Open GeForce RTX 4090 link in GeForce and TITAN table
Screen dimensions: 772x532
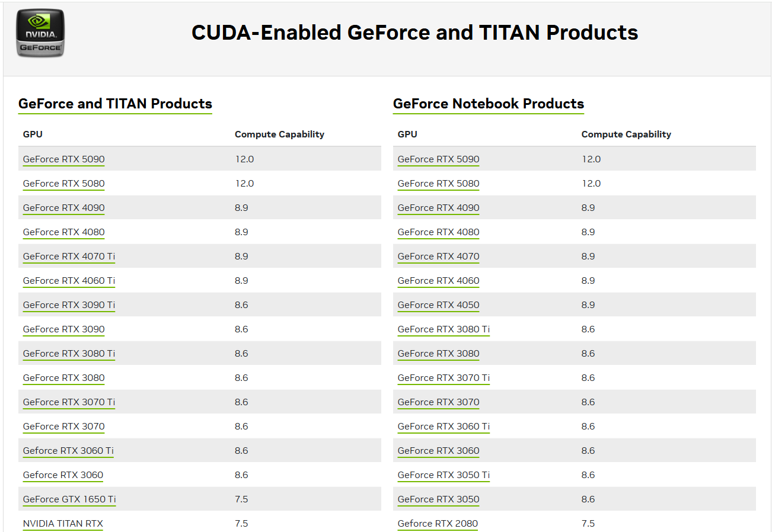63,207
